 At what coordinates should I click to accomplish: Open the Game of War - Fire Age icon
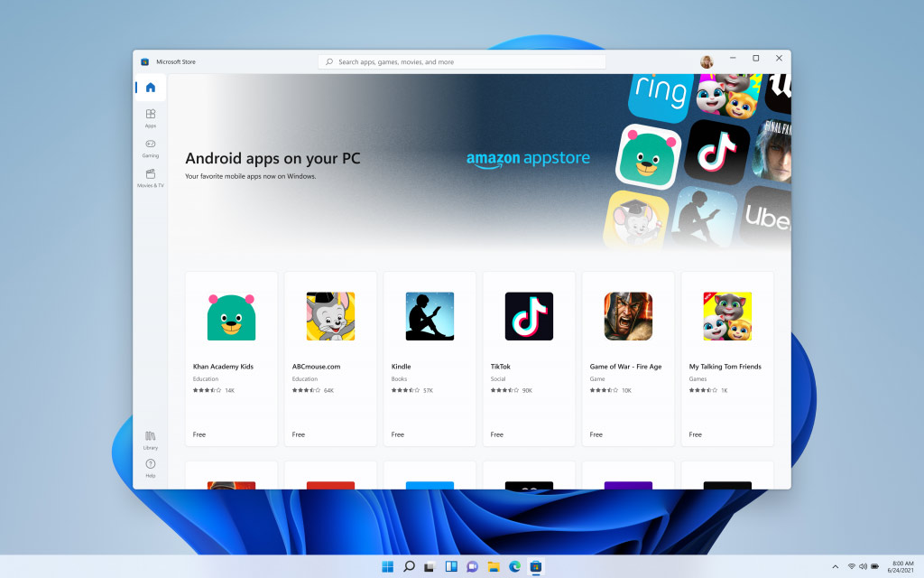(x=628, y=316)
